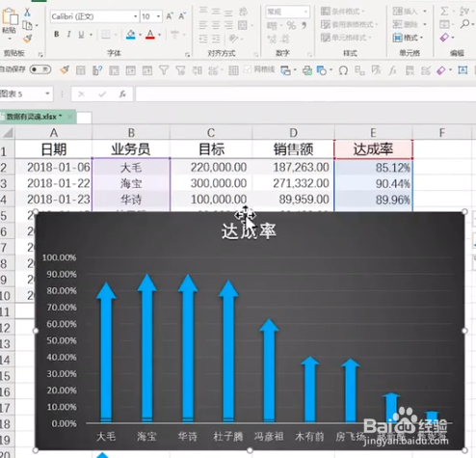Image resolution: width=476 pixels, height=458 pixels.
Task: Toggle the 自动保存 AutoSave switch
Action: click(x=40, y=69)
